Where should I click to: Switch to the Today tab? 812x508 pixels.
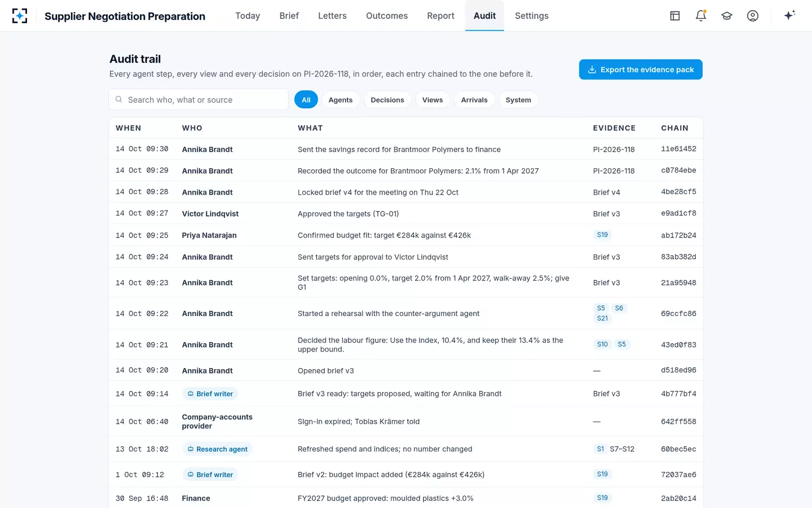click(248, 16)
